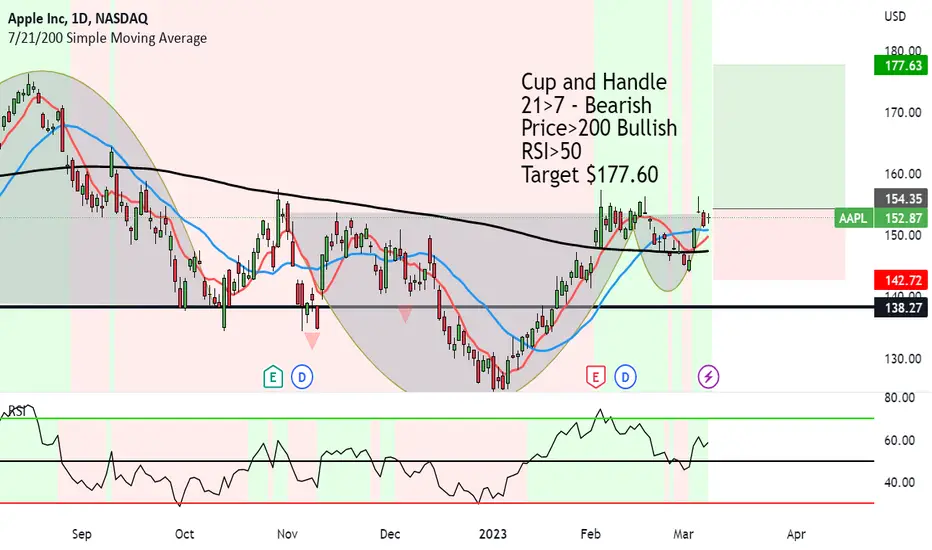The width and height of the screenshot is (932, 550).
Task: Click the Target $177.60 annotation line
Action: [590, 174]
